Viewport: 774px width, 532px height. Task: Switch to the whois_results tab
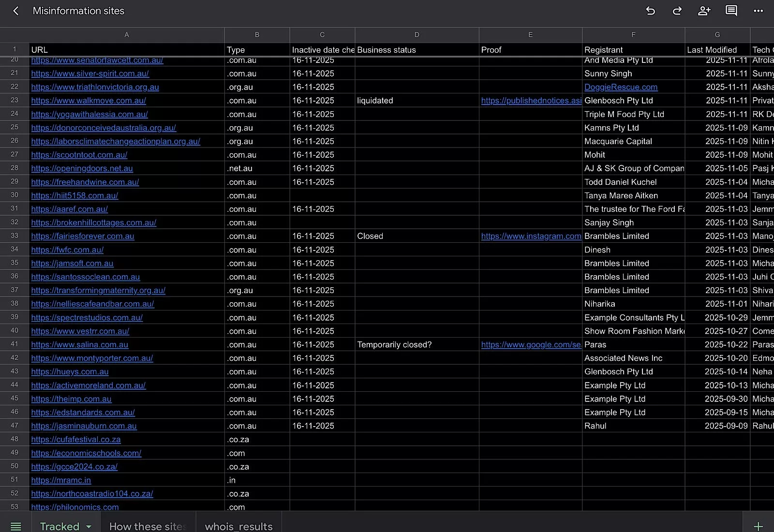tap(238, 527)
